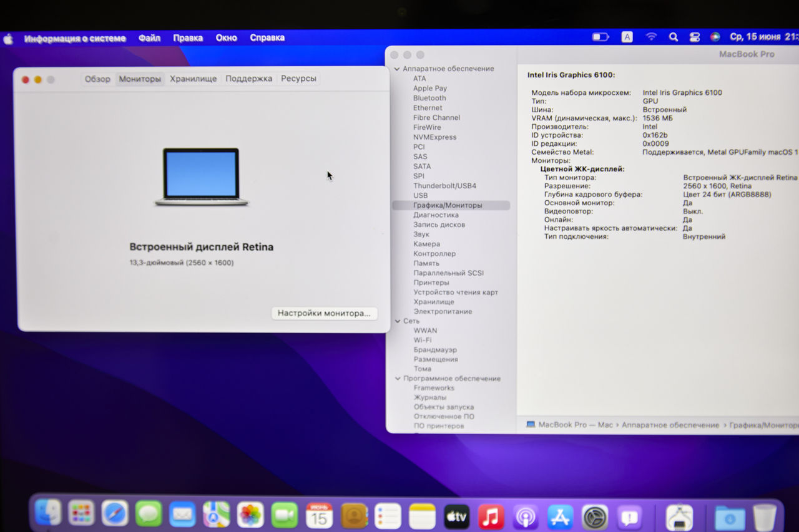Select Диагностика in sidebar
799x532 pixels.
coord(436,215)
